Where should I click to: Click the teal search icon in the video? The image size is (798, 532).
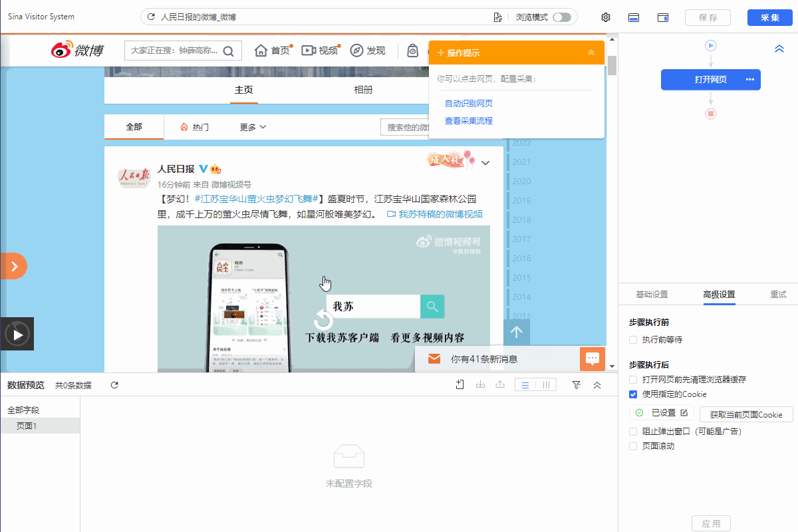tap(432, 307)
